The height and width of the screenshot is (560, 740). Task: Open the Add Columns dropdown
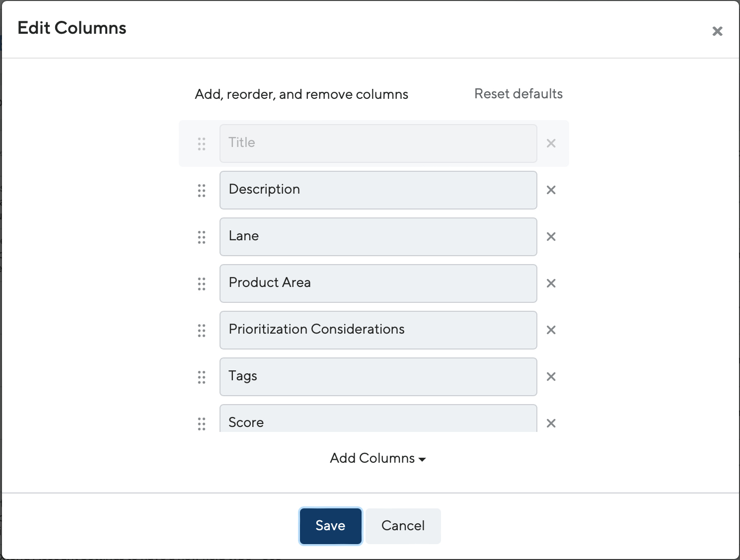pos(377,458)
